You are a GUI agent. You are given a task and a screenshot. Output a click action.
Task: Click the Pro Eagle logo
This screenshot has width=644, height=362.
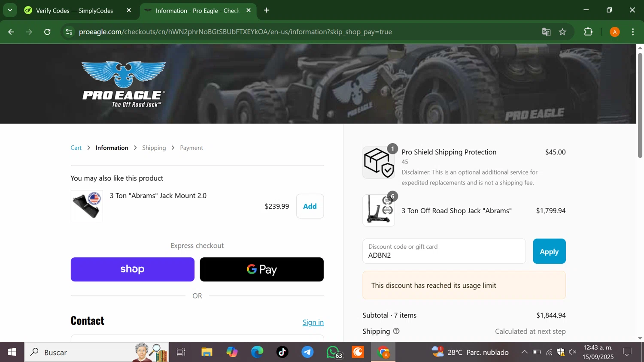(124, 84)
